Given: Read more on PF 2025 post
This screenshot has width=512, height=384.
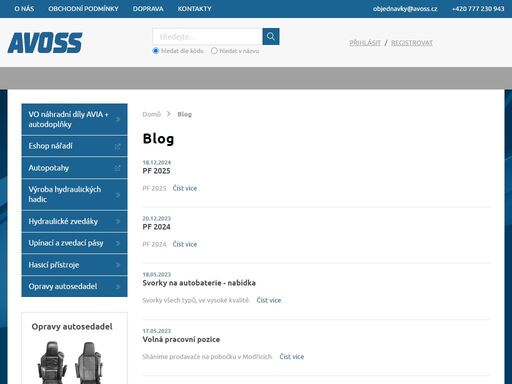Looking at the screenshot, I should point(185,188).
